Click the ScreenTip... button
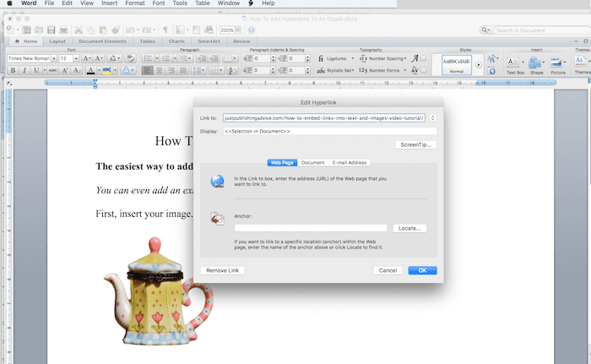The image size is (591, 364). tap(415, 145)
